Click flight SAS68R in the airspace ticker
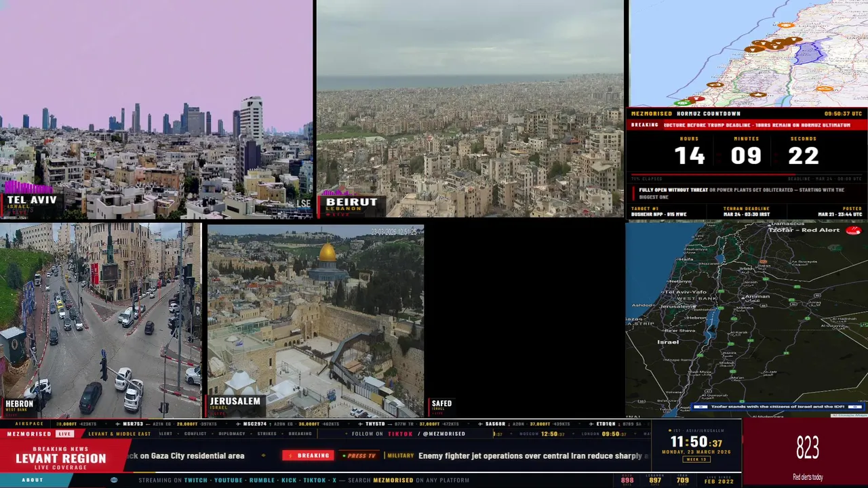Screen dimensions: 868x488 pyautogui.click(x=495, y=424)
